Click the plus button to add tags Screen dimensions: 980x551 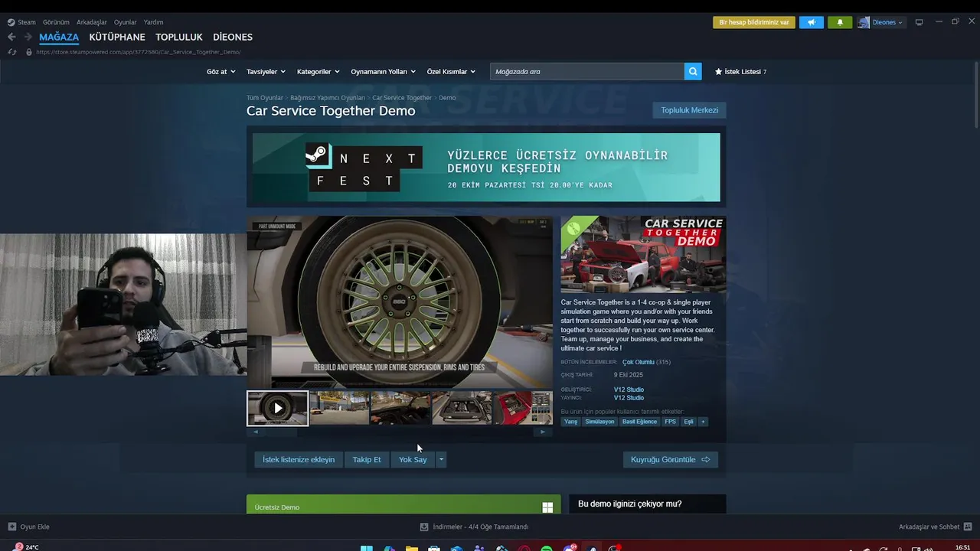[703, 422]
